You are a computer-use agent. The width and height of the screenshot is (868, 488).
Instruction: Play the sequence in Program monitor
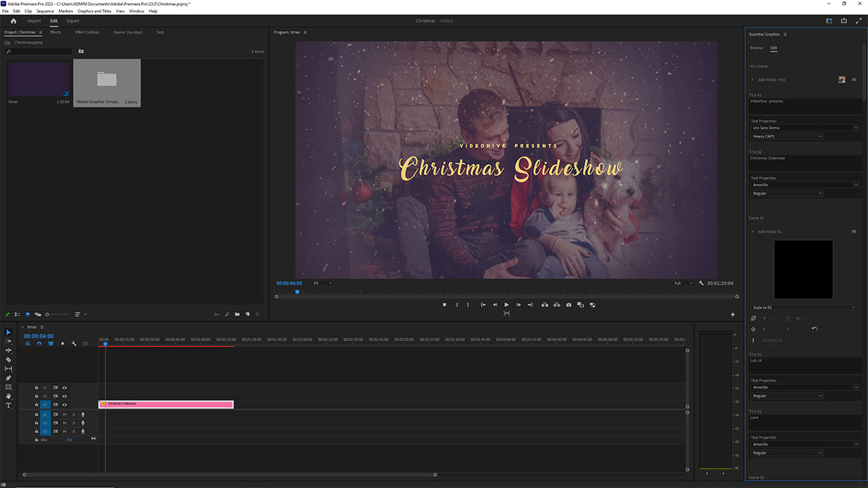coord(506,305)
